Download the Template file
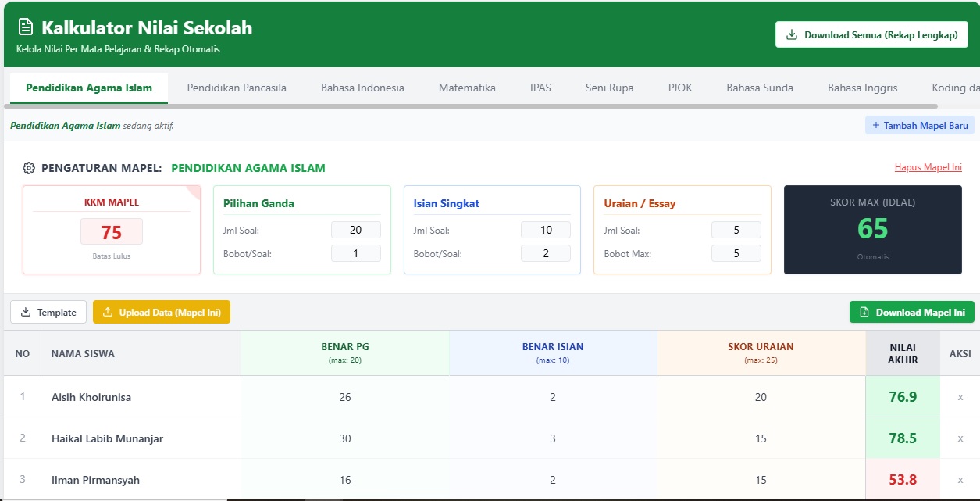 click(48, 313)
